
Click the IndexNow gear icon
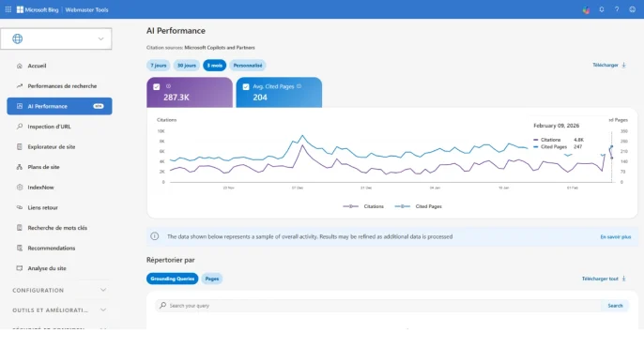[20, 188]
